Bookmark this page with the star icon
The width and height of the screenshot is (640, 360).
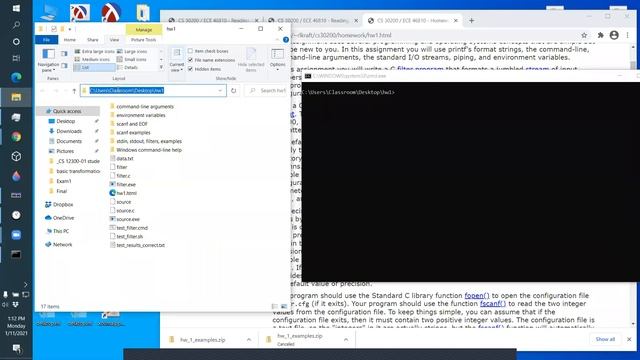pos(584,36)
